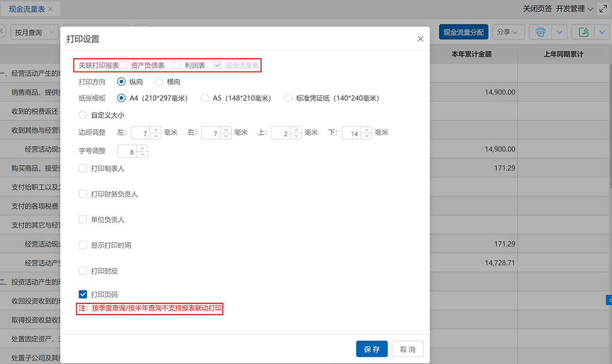Screen dimensions: 612x364
Task: Click fullscreen expand icon at top right
Action: [x=603, y=9]
